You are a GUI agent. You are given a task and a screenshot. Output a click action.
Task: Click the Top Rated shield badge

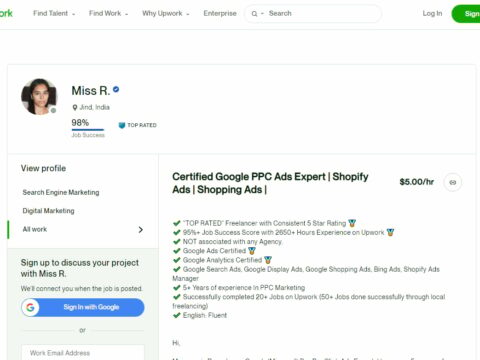[122, 125]
